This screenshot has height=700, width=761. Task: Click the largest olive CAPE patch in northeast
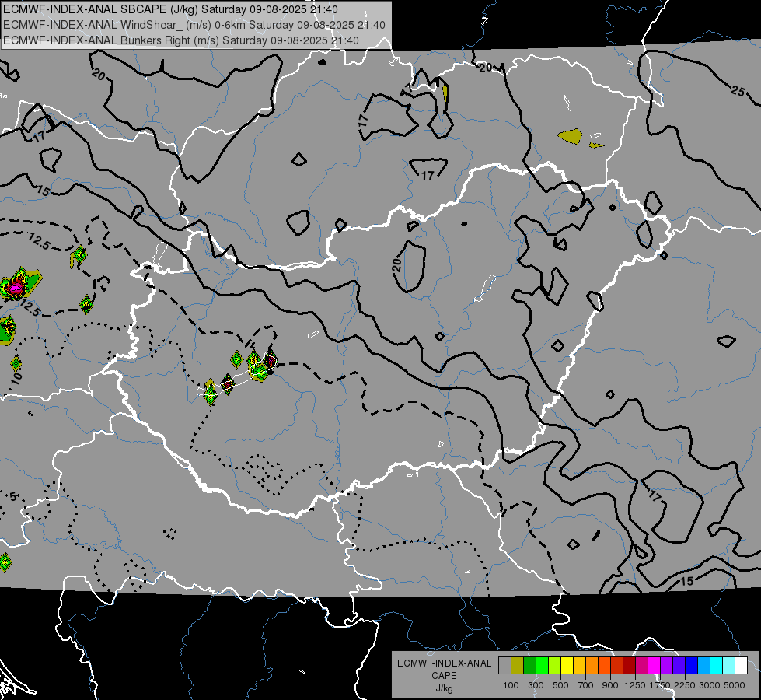tap(571, 136)
